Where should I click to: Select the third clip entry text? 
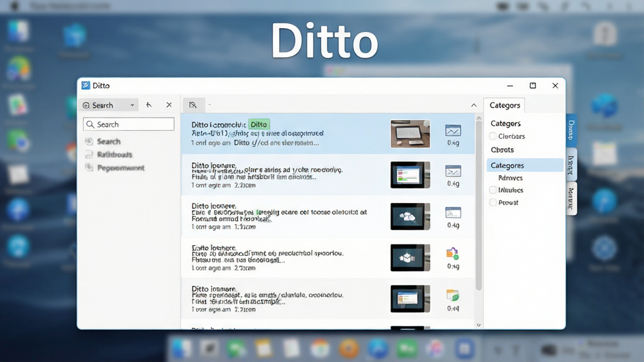click(x=279, y=216)
